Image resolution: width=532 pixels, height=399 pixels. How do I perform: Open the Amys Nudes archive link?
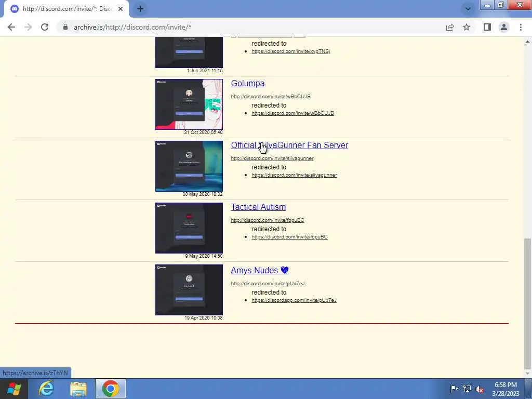(260, 270)
